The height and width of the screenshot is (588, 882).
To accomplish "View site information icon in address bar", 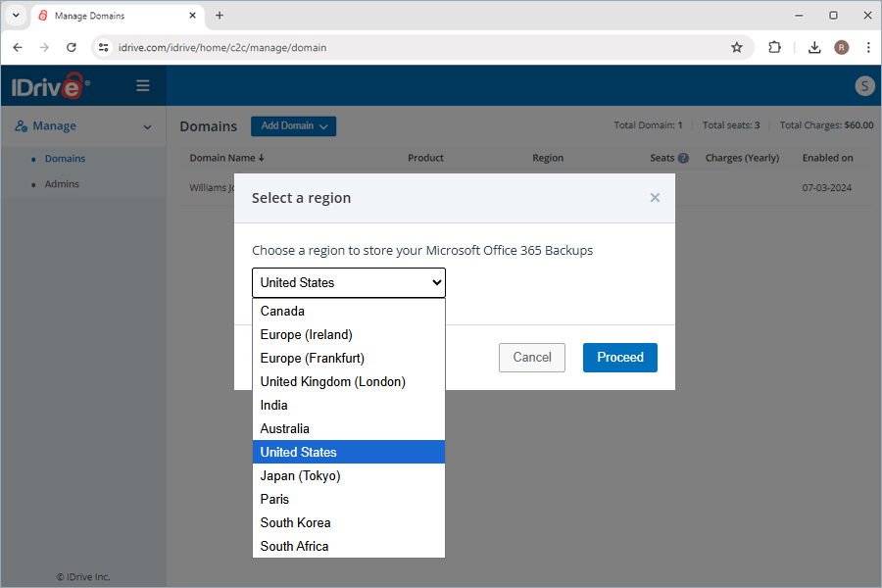I will (104, 48).
